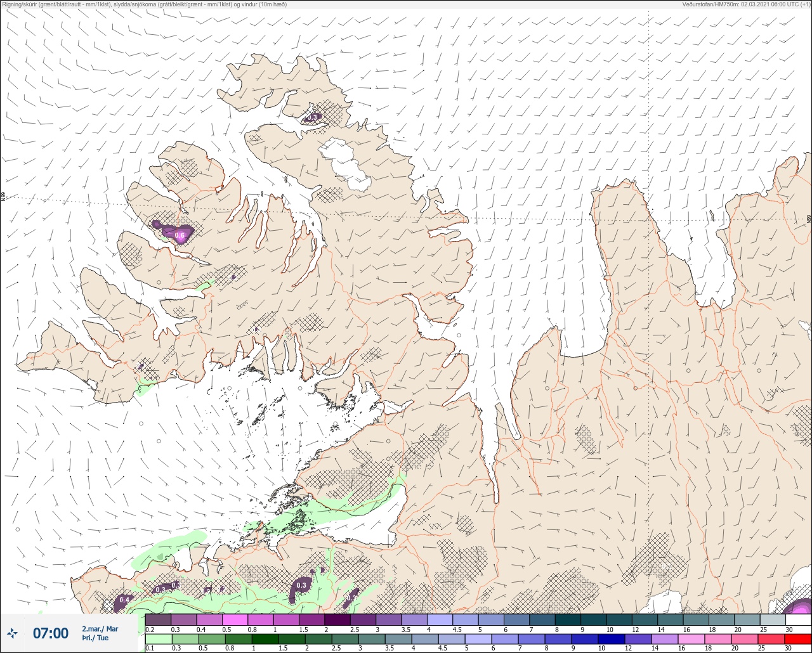
Task: Pick the dark teal 9 snow legend swatch
Action: 593,619
